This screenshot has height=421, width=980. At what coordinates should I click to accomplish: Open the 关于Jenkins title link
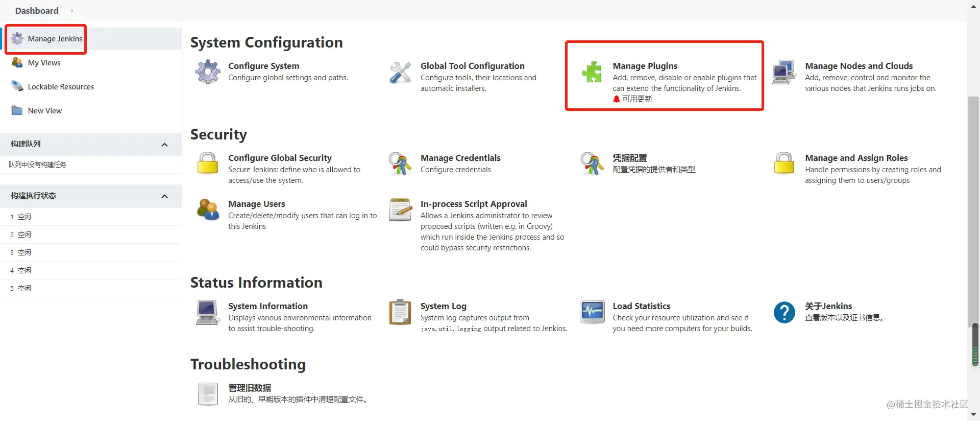click(828, 306)
